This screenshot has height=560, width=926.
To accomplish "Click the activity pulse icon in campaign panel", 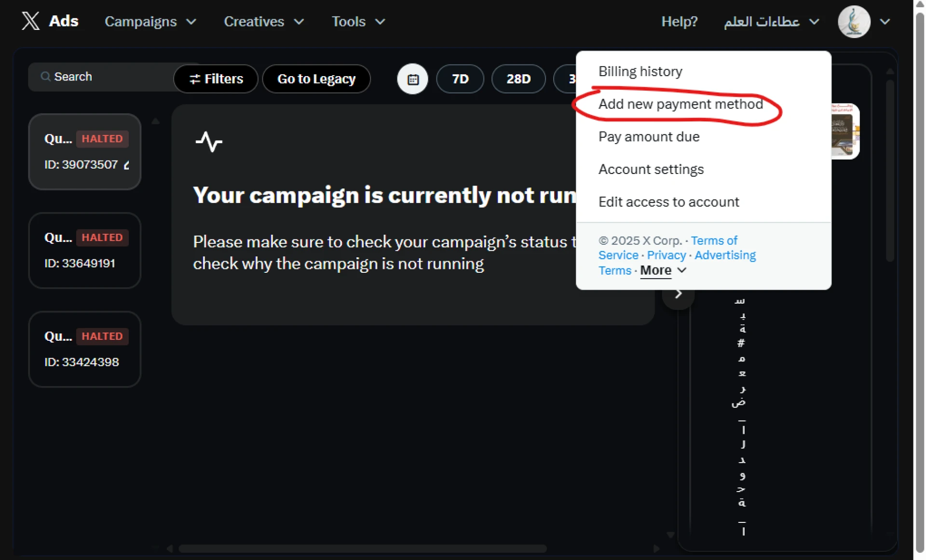I will point(209,142).
